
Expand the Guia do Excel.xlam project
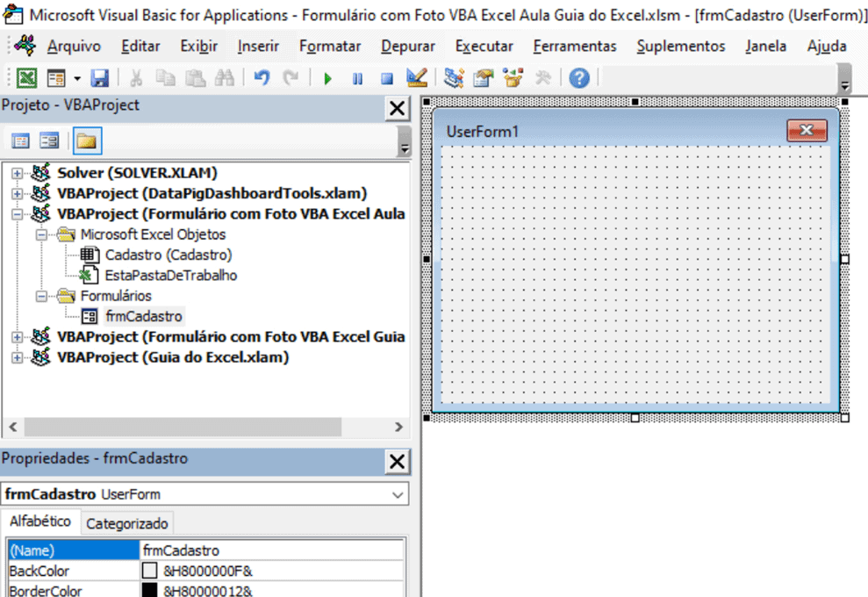pos(18,357)
